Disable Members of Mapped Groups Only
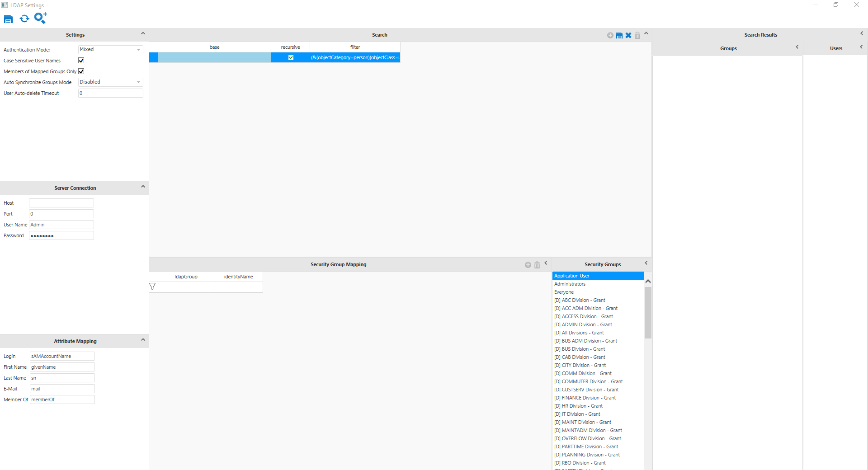This screenshot has height=470, width=868. pyautogui.click(x=81, y=71)
